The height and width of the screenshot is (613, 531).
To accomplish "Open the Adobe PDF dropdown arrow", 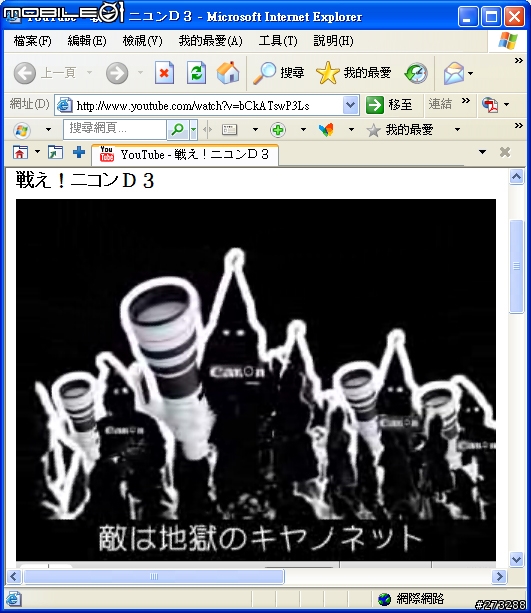I will click(x=507, y=104).
